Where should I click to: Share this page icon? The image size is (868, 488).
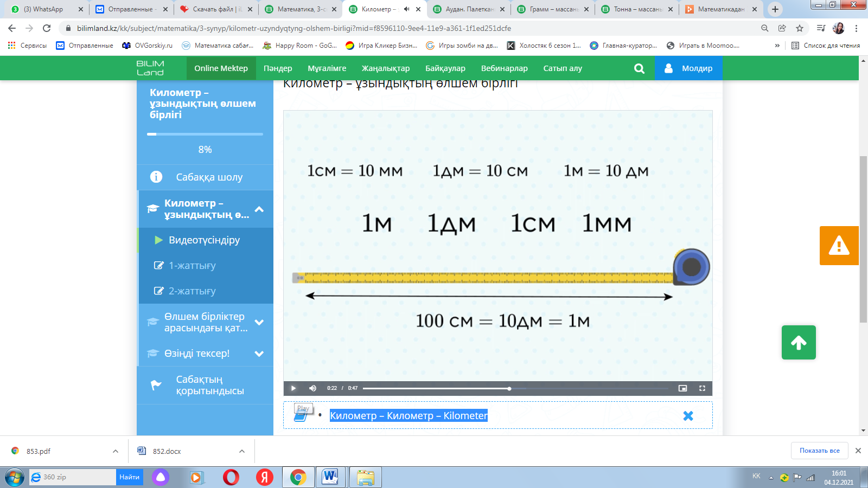click(x=782, y=28)
